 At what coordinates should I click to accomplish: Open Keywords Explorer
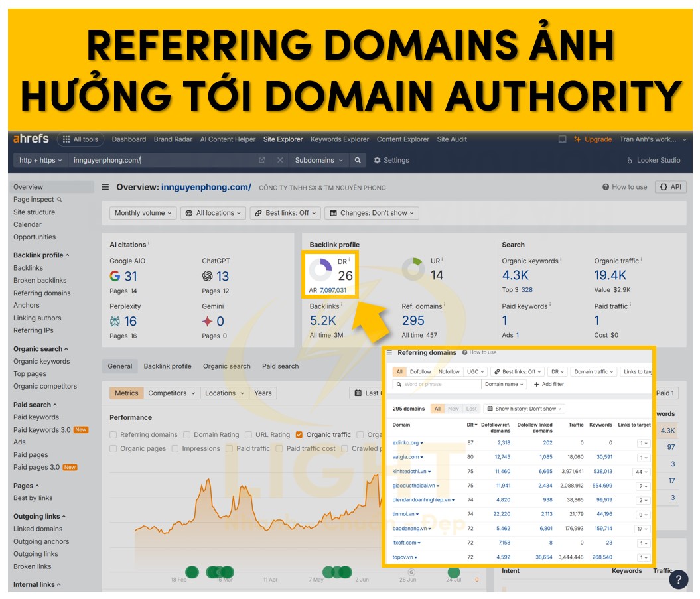click(340, 139)
